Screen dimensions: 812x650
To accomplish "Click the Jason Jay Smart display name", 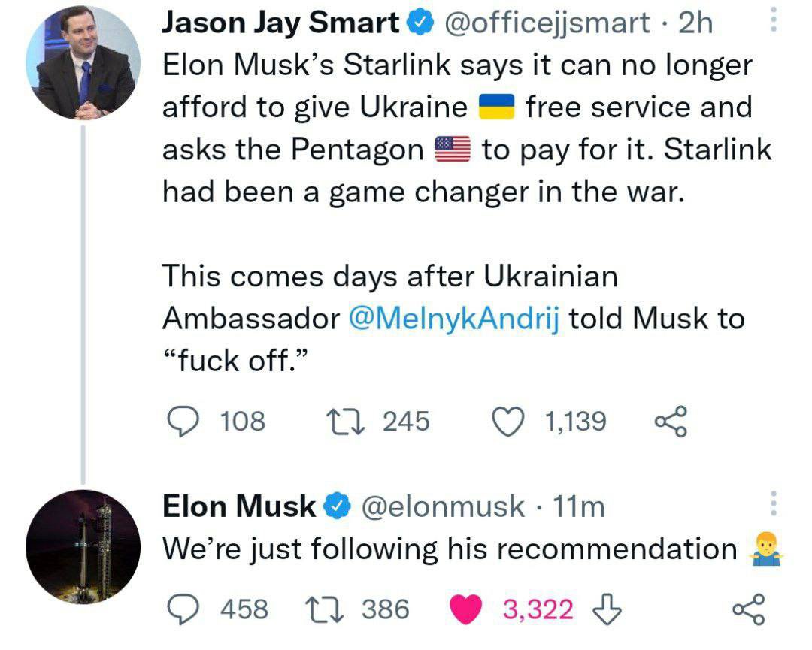I will (280, 23).
